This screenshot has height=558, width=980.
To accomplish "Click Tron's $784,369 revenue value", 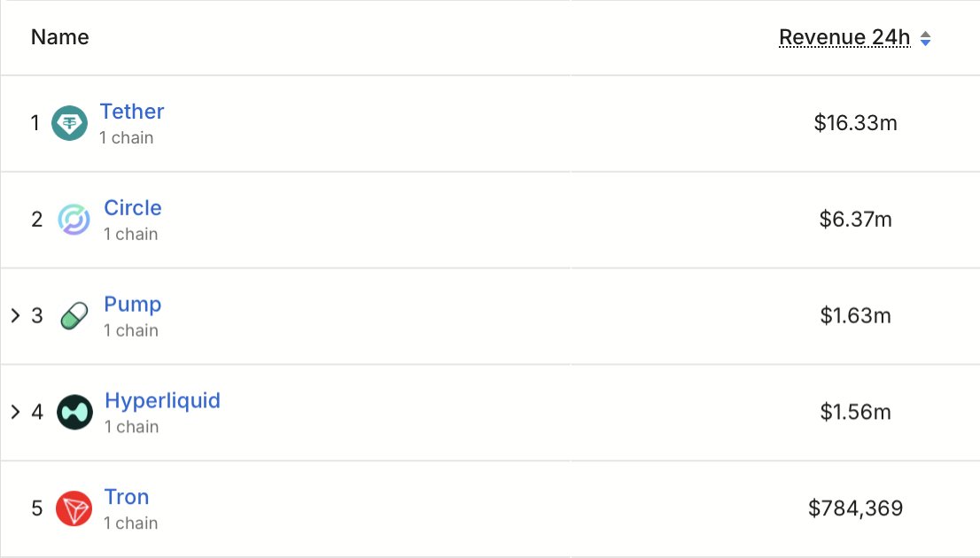I will [x=855, y=508].
